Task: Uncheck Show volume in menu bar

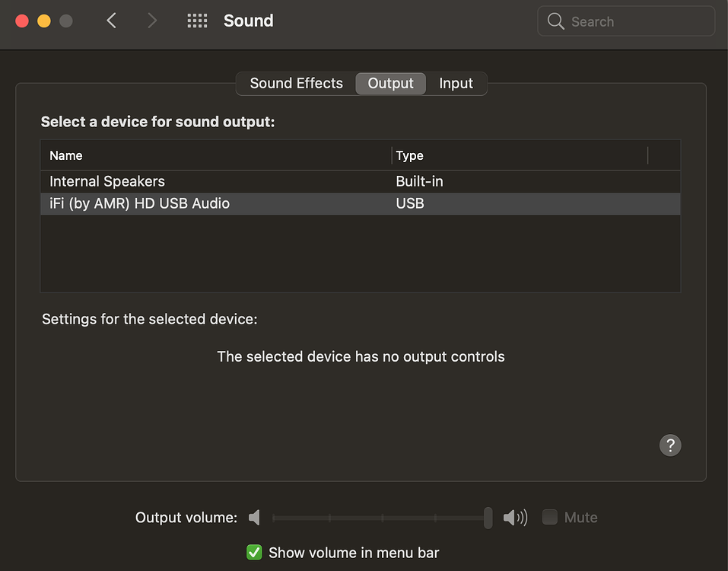Action: (253, 552)
